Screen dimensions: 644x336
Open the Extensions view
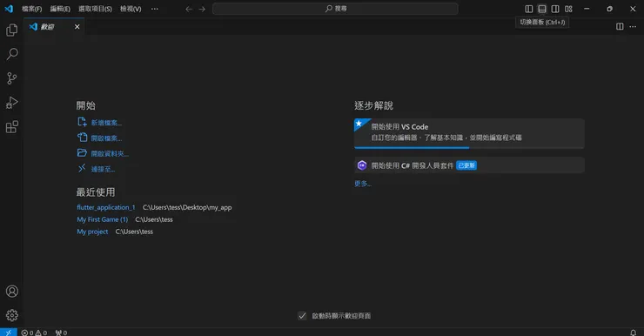pyautogui.click(x=12, y=127)
